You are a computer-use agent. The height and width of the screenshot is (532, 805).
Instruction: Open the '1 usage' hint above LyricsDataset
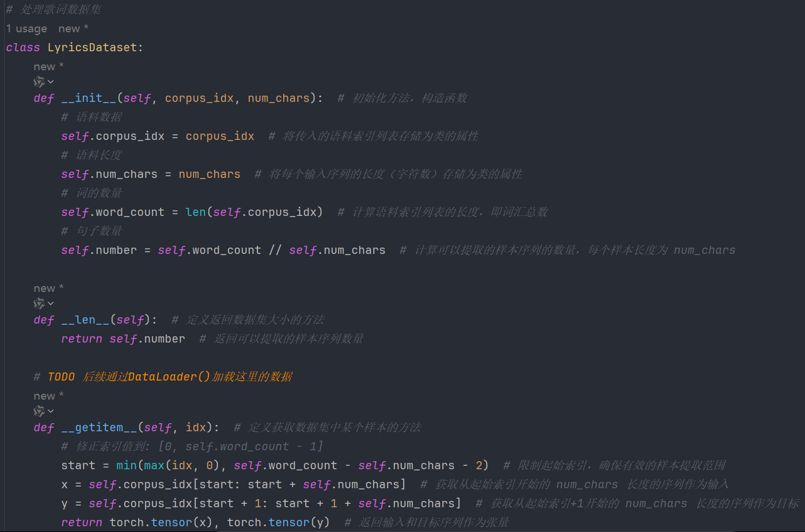click(26, 29)
